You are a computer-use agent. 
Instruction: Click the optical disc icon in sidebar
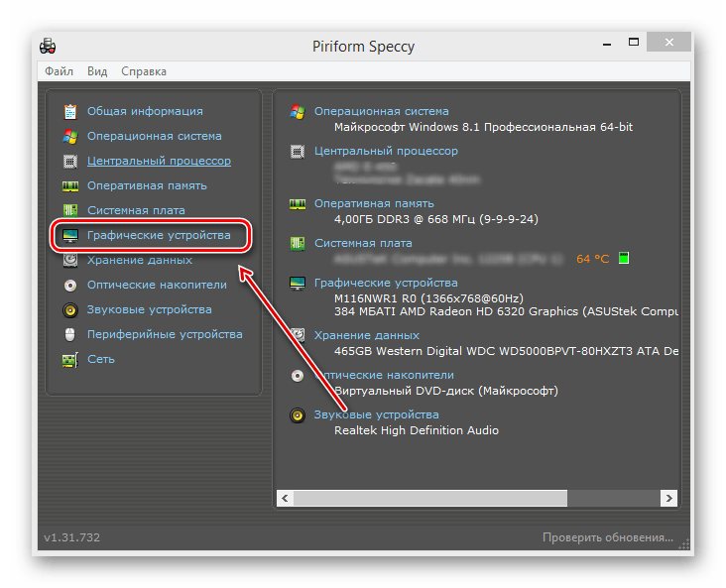(x=70, y=286)
